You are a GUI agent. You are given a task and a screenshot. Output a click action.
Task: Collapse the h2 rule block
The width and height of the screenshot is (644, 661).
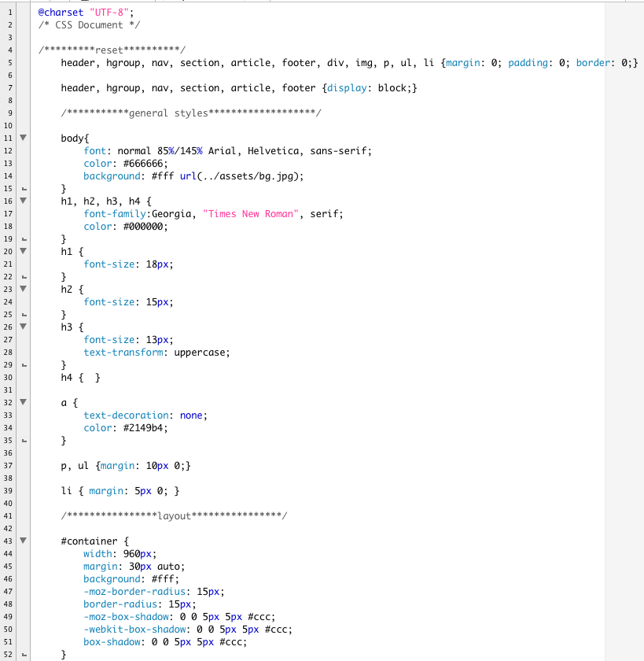[23, 289]
